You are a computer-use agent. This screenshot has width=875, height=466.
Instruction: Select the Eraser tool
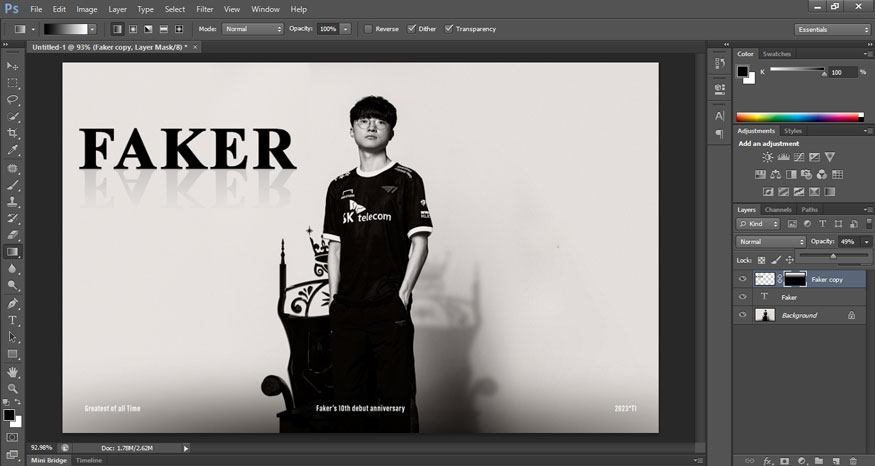pos(12,235)
